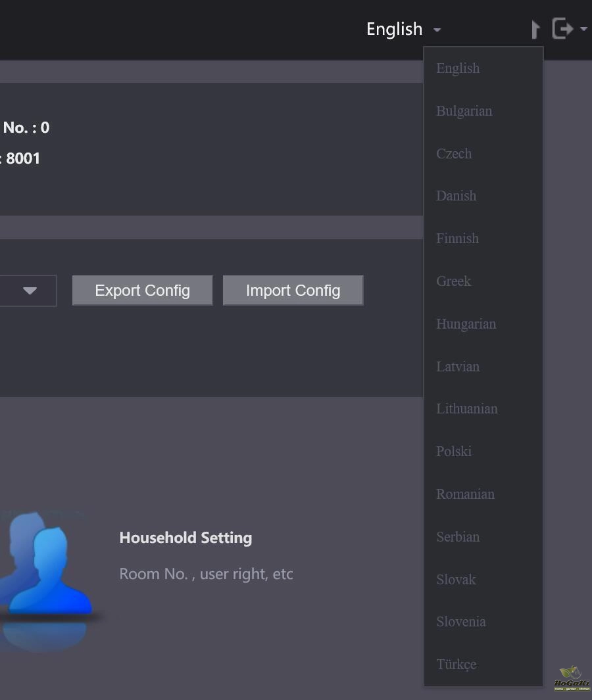
Task: Expand the arrow next to the logout icon
Action: pos(583,29)
